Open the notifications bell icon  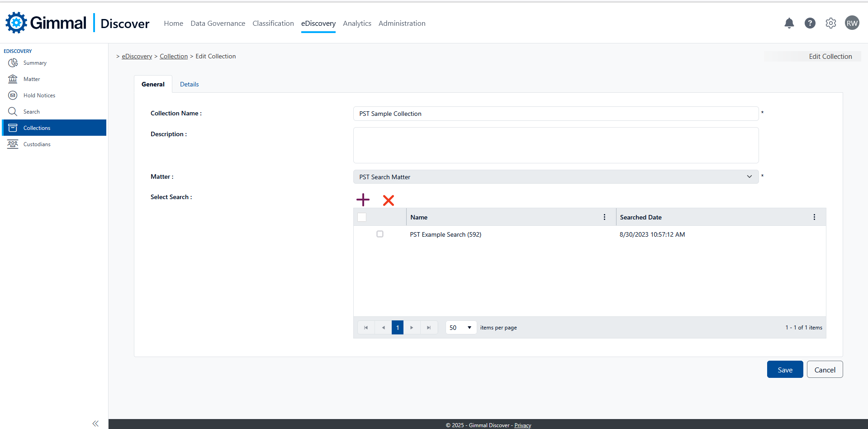789,23
